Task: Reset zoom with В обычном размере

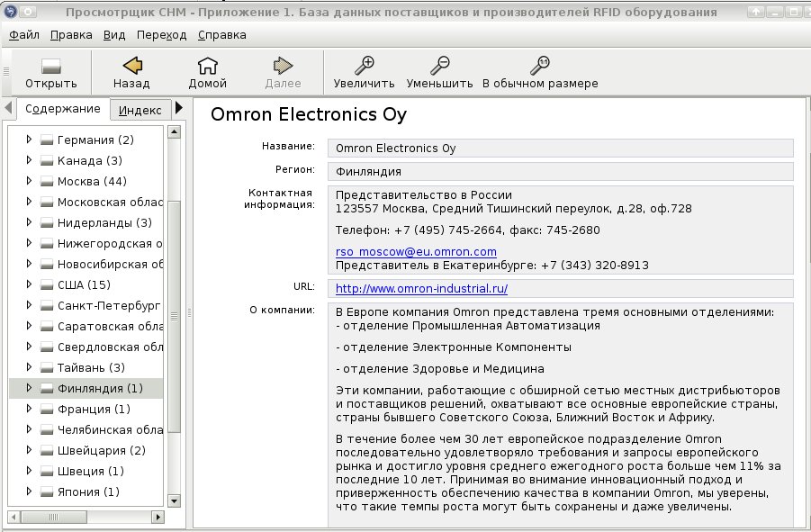Action: 540,74
